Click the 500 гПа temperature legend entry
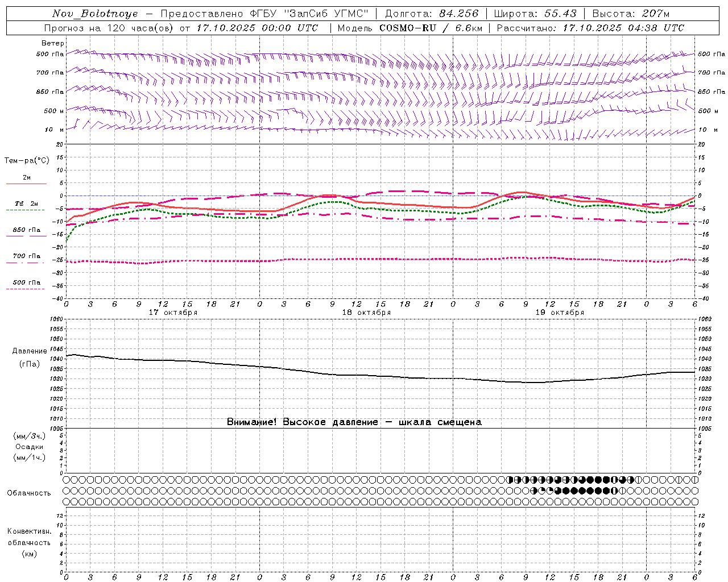This screenshot has width=728, height=582. click(26, 285)
